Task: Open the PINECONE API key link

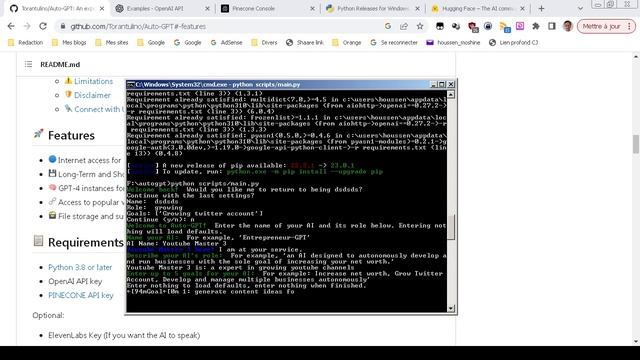Action: (x=81, y=295)
